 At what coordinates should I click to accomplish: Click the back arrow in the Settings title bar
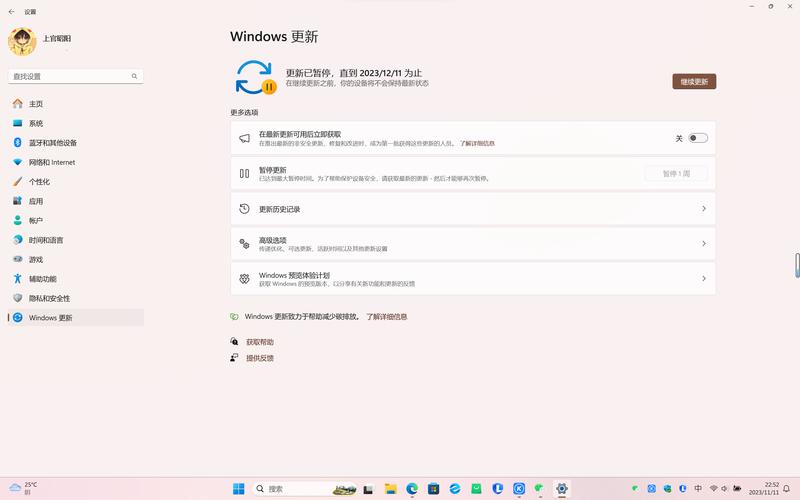point(11,12)
